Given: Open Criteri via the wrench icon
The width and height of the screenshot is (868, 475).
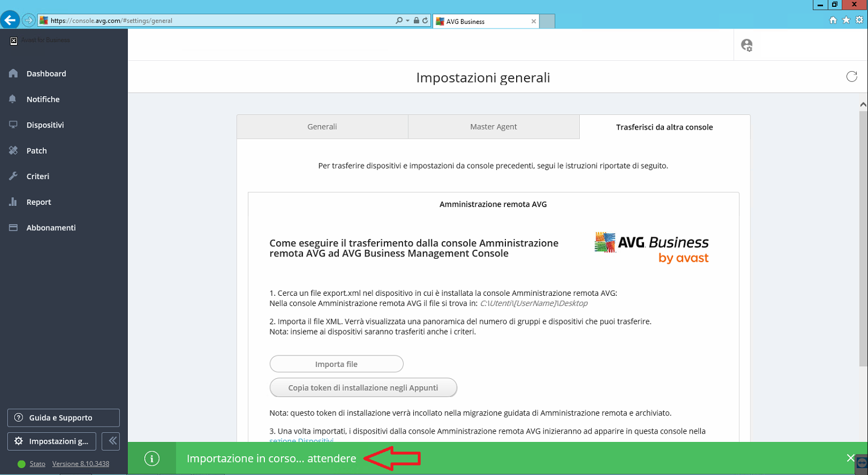Looking at the screenshot, I should (14, 176).
